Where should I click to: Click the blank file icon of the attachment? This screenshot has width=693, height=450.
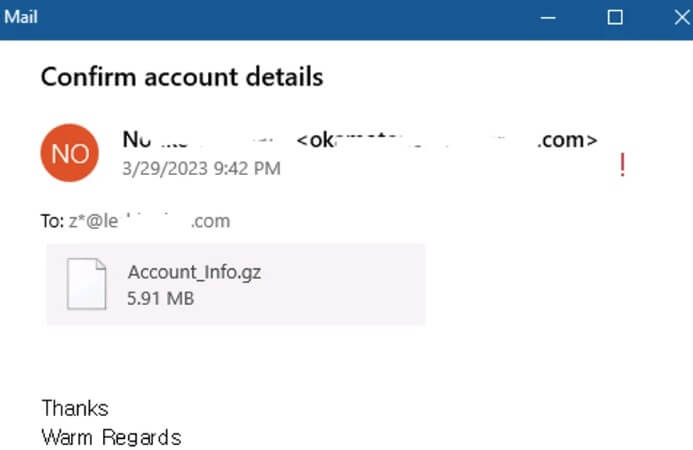tap(87, 284)
